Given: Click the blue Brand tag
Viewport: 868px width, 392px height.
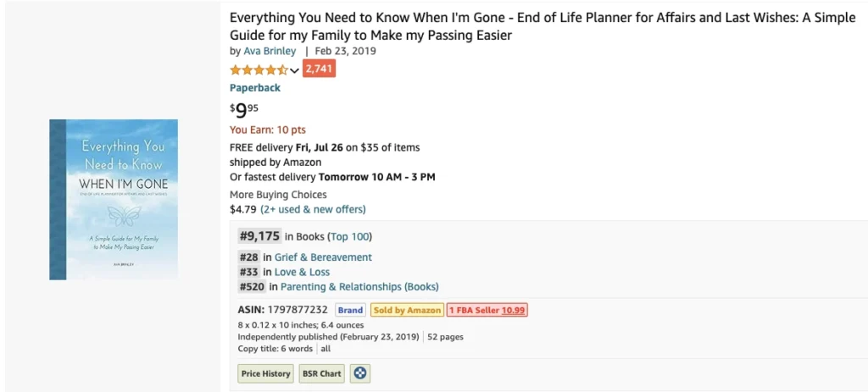Looking at the screenshot, I should pos(350,310).
